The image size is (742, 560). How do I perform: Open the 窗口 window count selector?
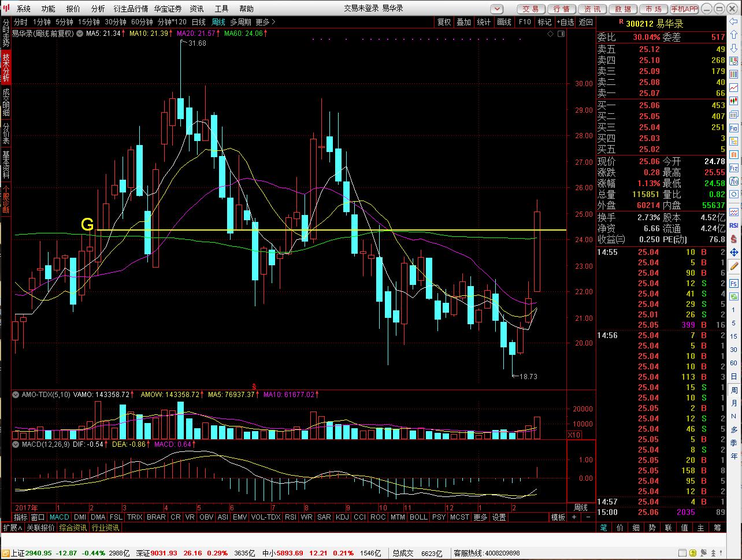[x=38, y=517]
